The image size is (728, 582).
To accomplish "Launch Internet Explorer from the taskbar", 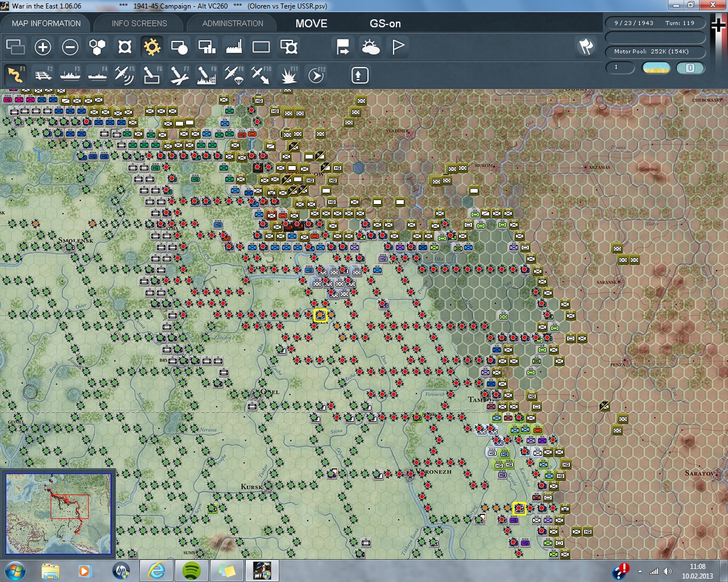I will click(x=156, y=570).
